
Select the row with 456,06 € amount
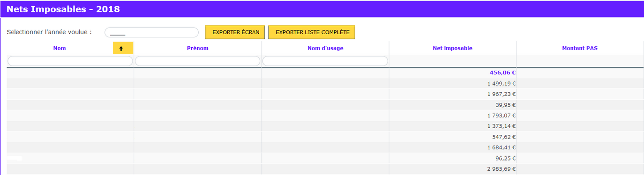pos(325,73)
